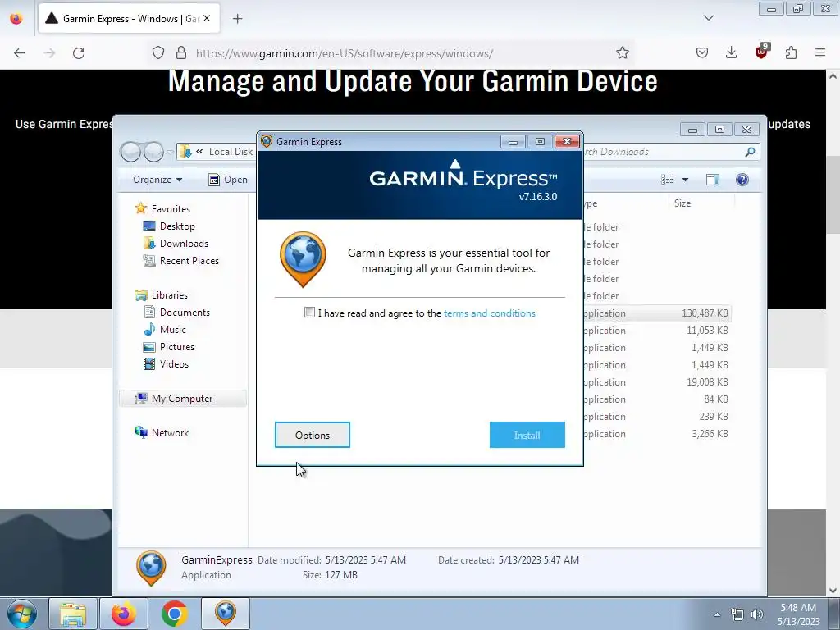Image resolution: width=840 pixels, height=630 pixels.
Task: Open Firefox downloads panel icon
Action: tap(731, 52)
